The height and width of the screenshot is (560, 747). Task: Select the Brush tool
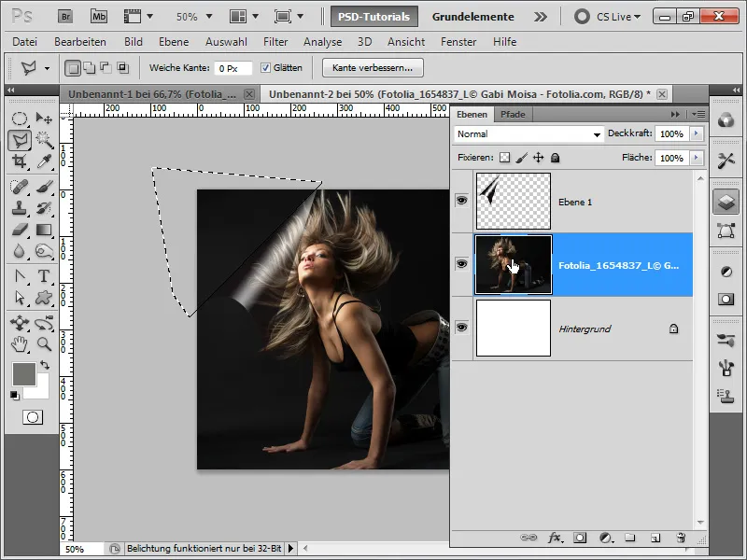pyautogui.click(x=44, y=186)
